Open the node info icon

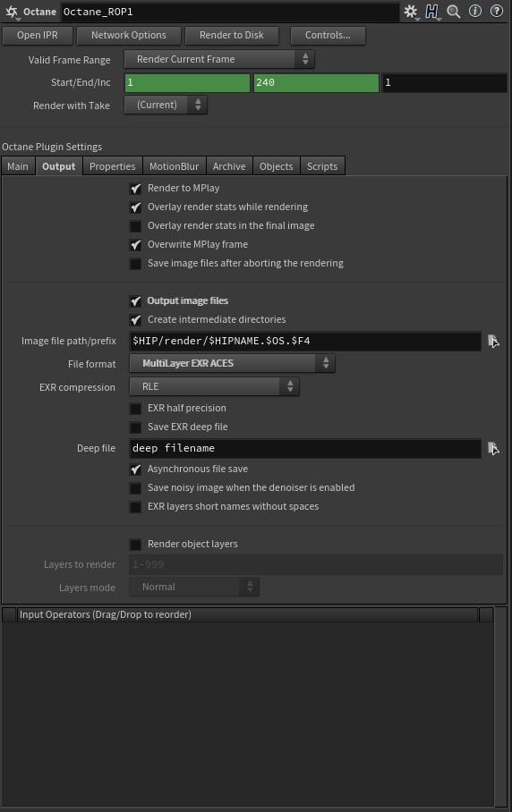point(475,11)
